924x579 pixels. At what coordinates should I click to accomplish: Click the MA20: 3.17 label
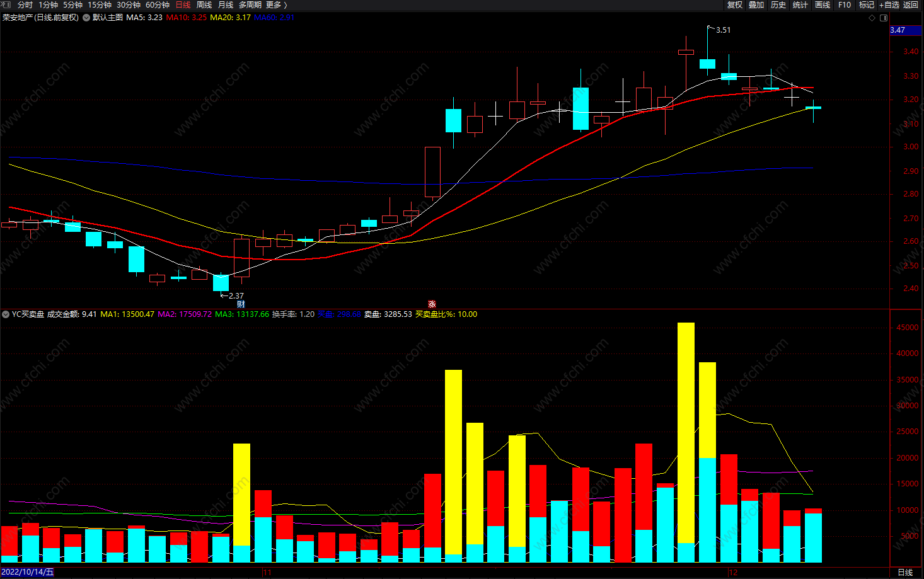point(230,18)
